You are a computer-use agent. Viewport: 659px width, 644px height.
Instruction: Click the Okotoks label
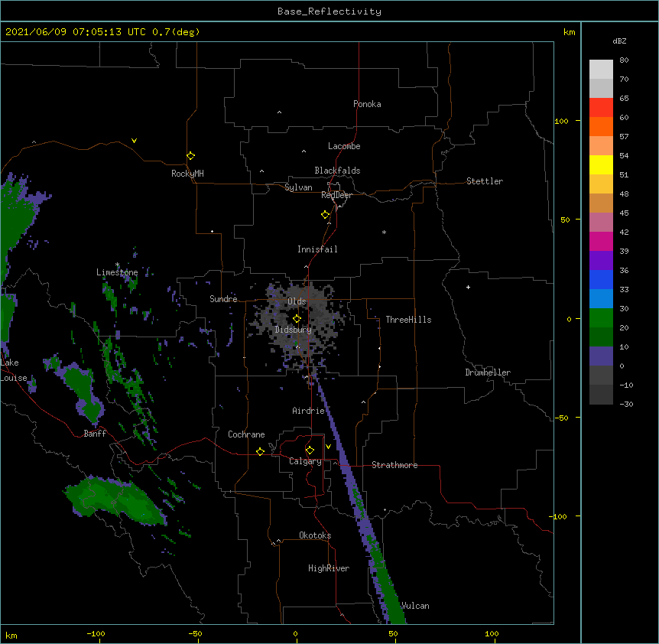[315, 535]
